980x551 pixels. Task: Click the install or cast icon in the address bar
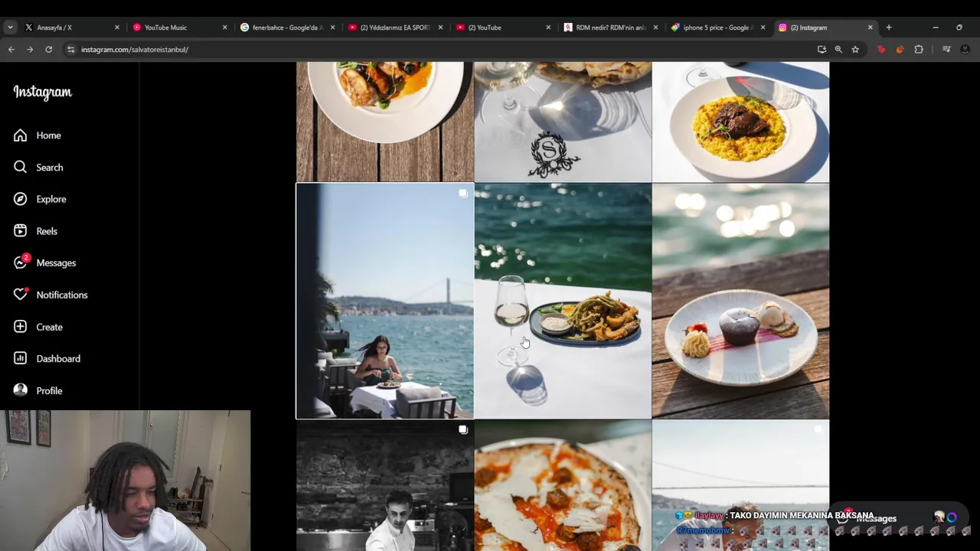coord(822,49)
